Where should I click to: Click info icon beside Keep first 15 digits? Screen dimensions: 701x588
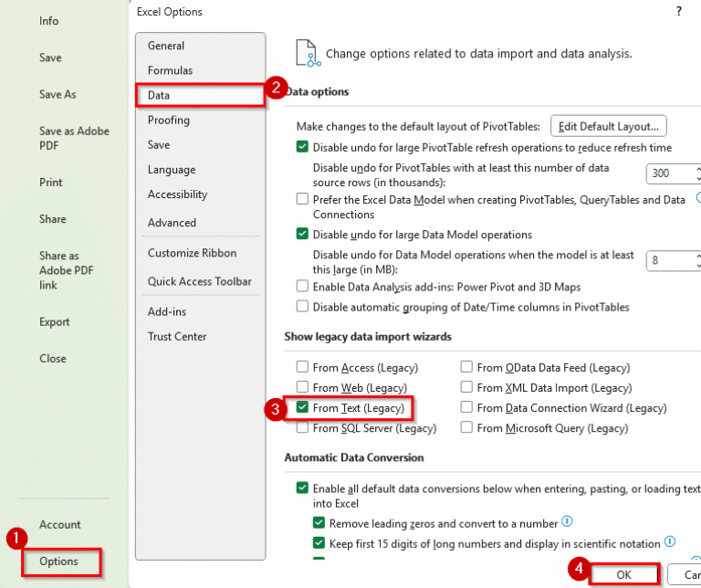pos(669,541)
